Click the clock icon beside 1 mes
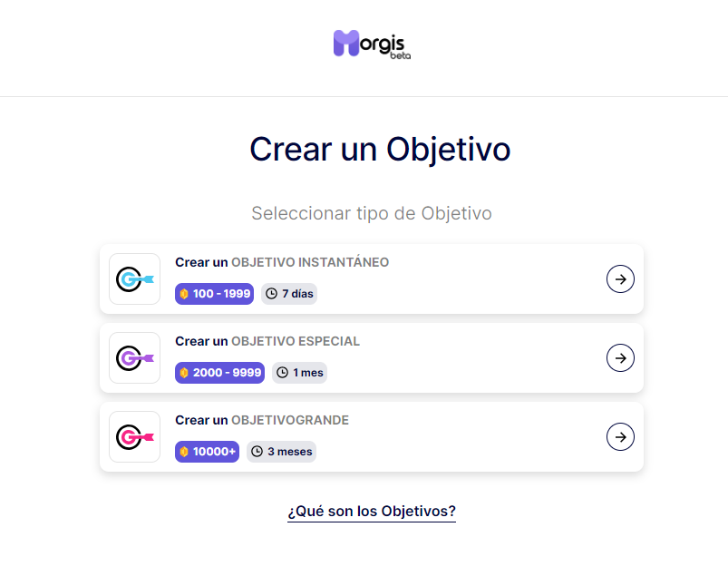The image size is (728, 576). 282,373
